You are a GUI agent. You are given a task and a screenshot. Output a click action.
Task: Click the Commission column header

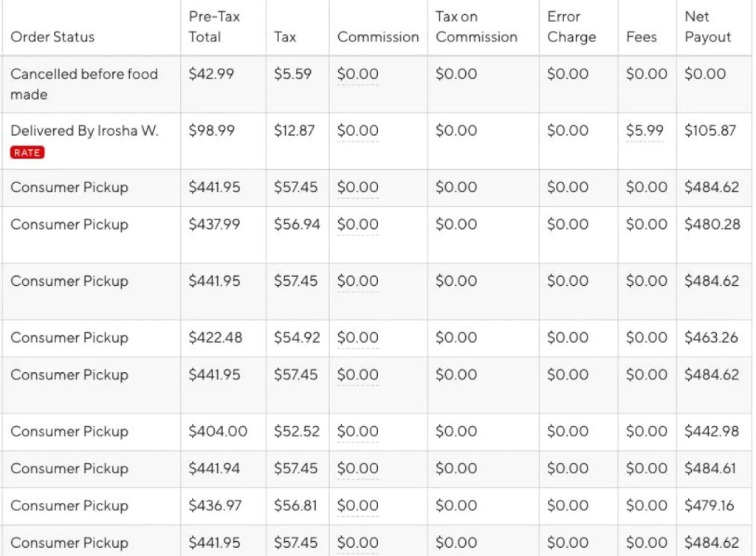[x=378, y=37]
